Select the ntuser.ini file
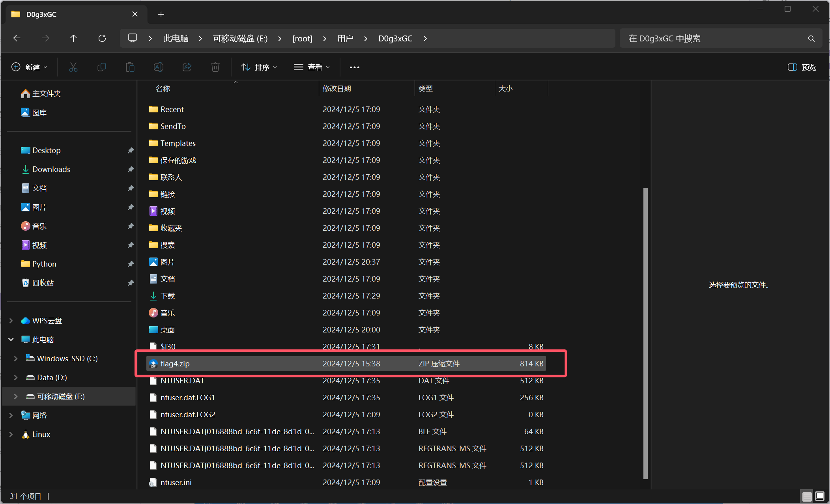This screenshot has width=830, height=504. (x=346, y=482)
